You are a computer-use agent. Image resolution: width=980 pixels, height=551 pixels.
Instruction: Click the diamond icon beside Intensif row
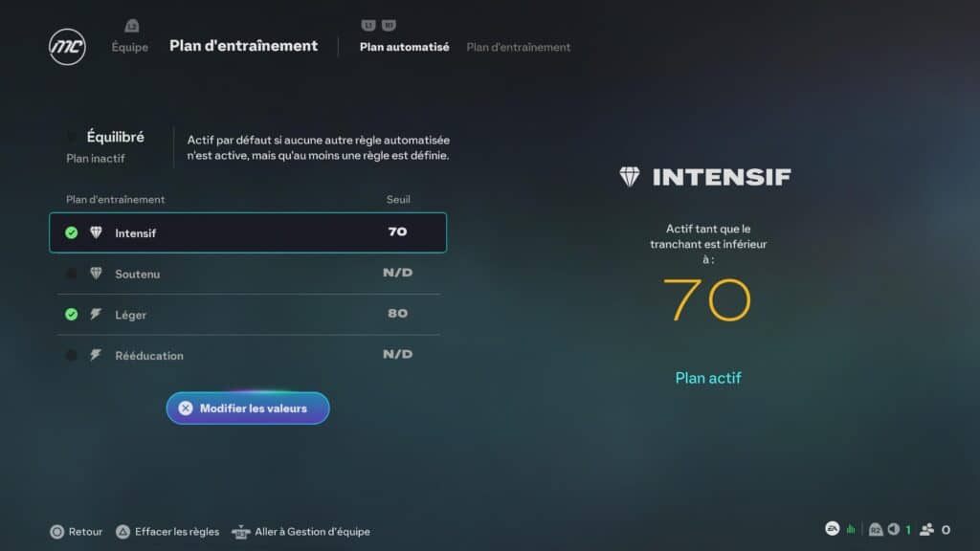pos(96,232)
